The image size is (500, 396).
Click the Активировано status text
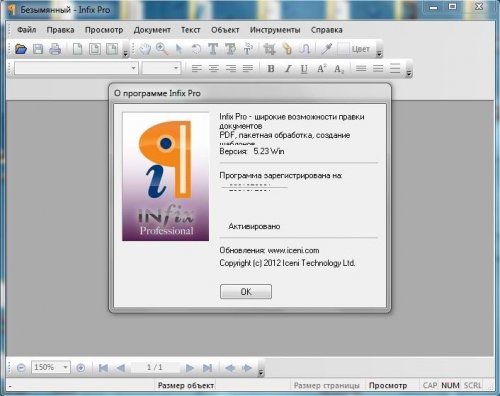(x=254, y=226)
